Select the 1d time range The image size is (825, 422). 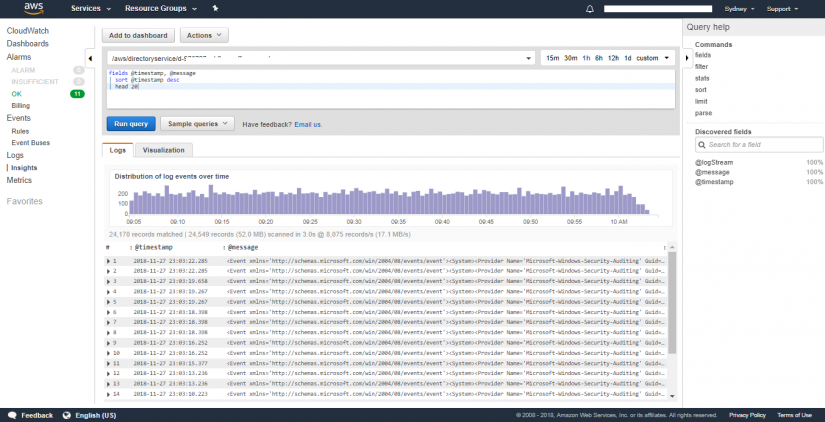click(x=628, y=58)
